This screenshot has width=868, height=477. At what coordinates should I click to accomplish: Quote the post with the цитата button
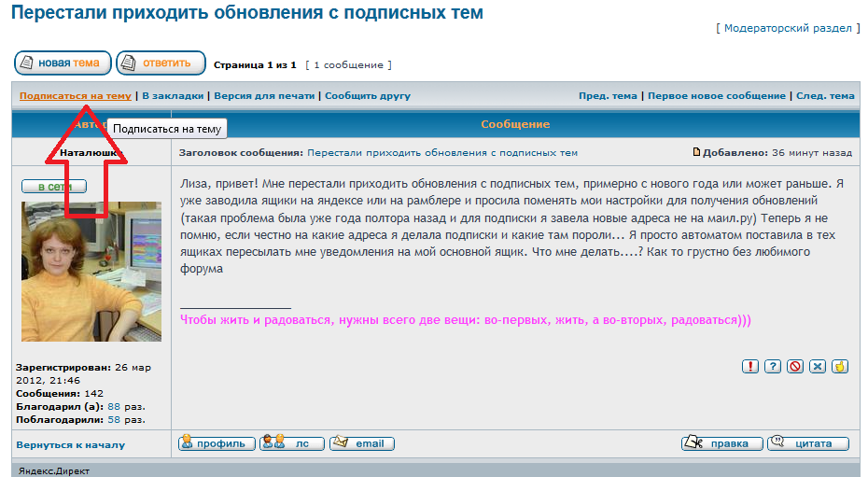[808, 443]
